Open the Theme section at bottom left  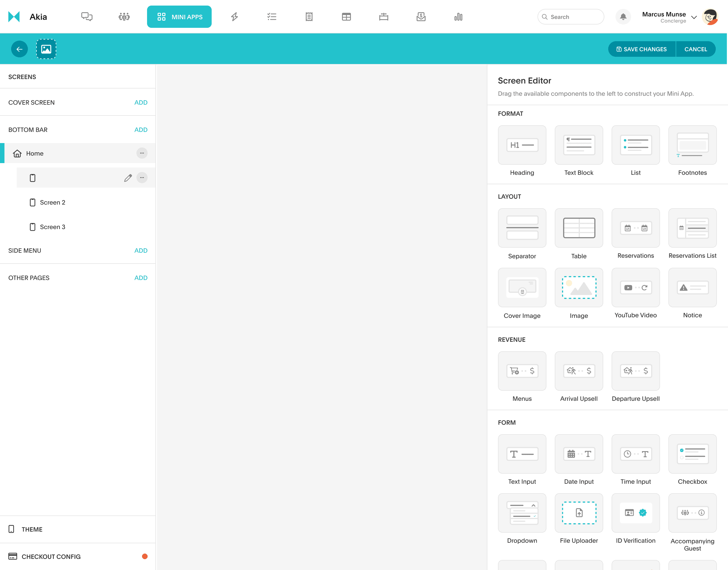32,529
